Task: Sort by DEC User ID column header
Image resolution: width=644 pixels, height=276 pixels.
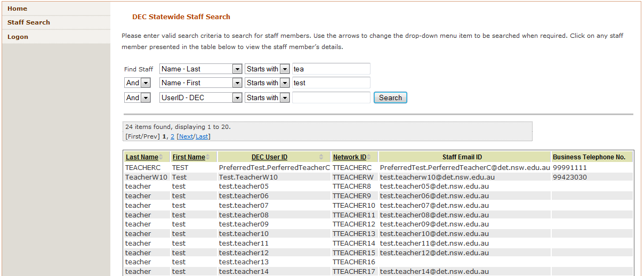Action: pos(269,157)
